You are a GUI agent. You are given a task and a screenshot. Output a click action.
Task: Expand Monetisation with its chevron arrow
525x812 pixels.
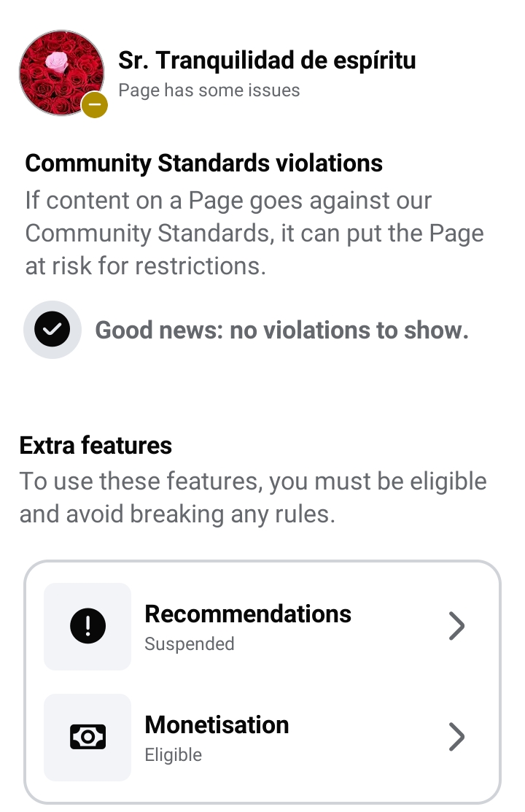point(456,736)
